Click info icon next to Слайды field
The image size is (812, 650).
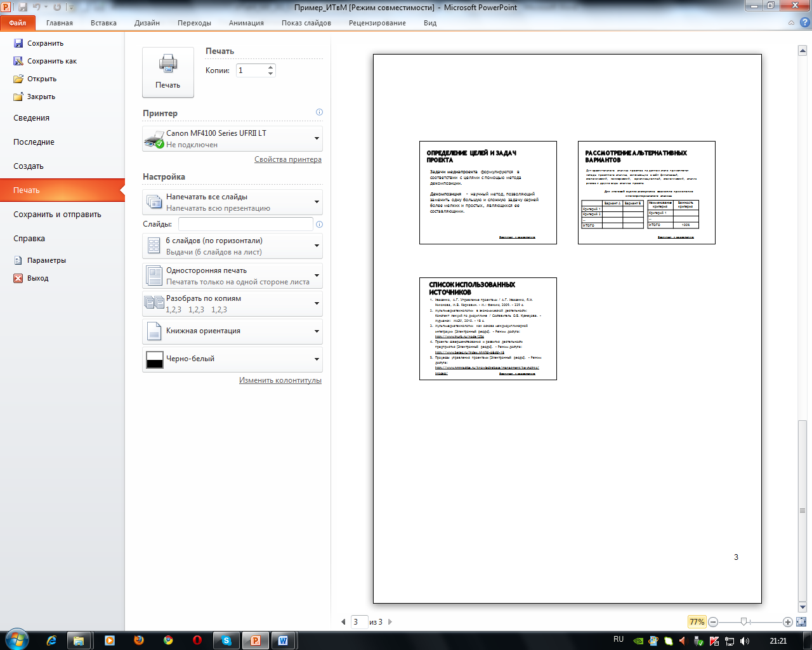(x=319, y=224)
